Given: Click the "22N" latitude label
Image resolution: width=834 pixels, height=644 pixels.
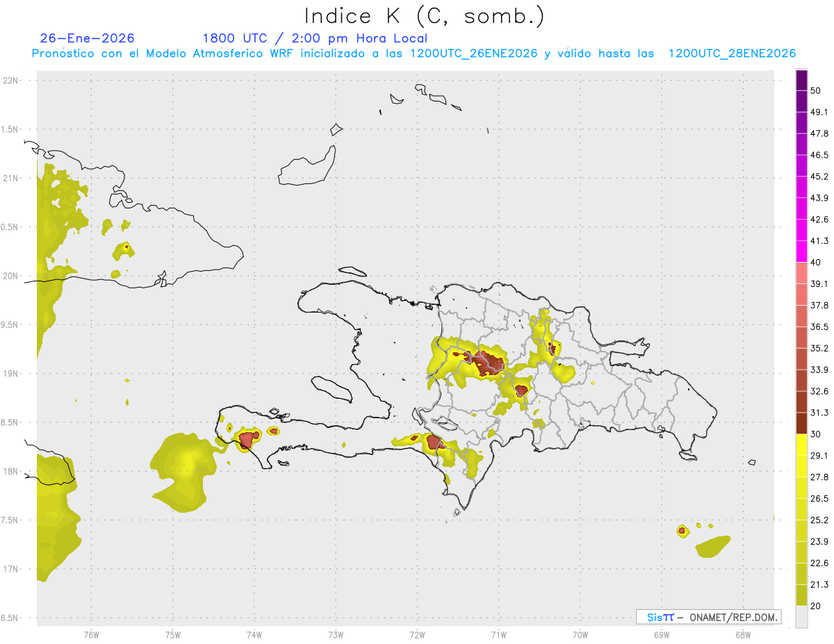Looking at the screenshot, I should 12,81.
